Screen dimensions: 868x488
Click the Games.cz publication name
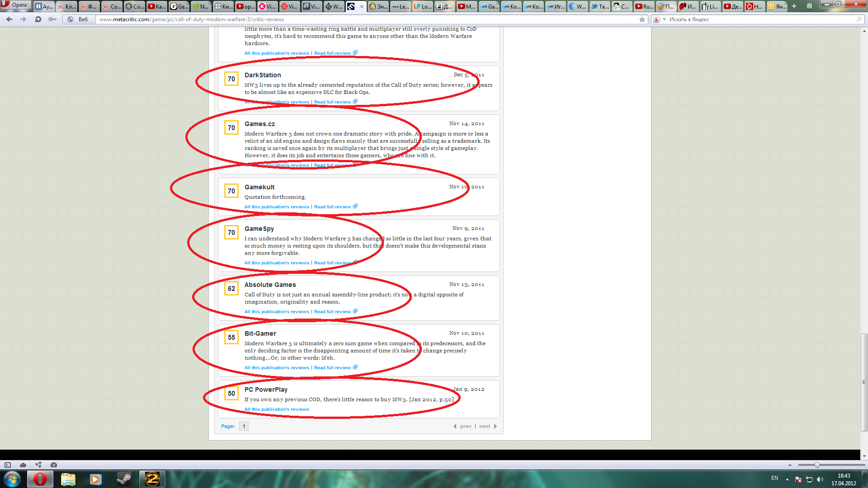(x=259, y=124)
